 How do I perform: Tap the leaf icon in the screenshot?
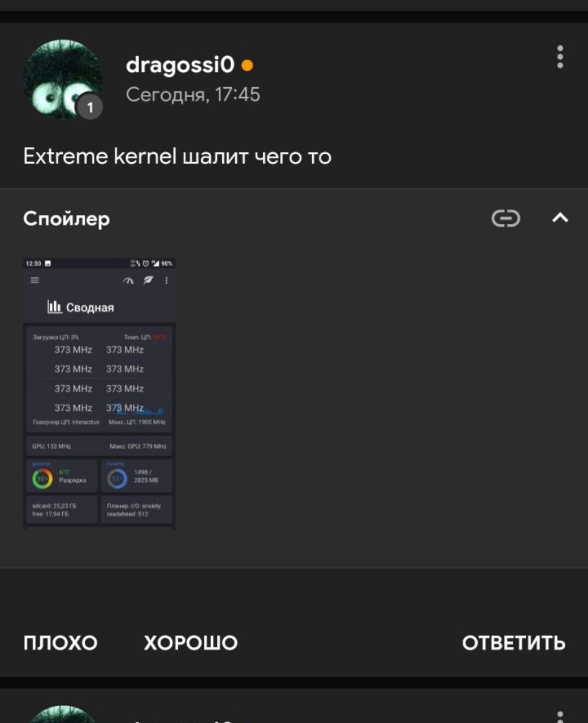click(148, 280)
